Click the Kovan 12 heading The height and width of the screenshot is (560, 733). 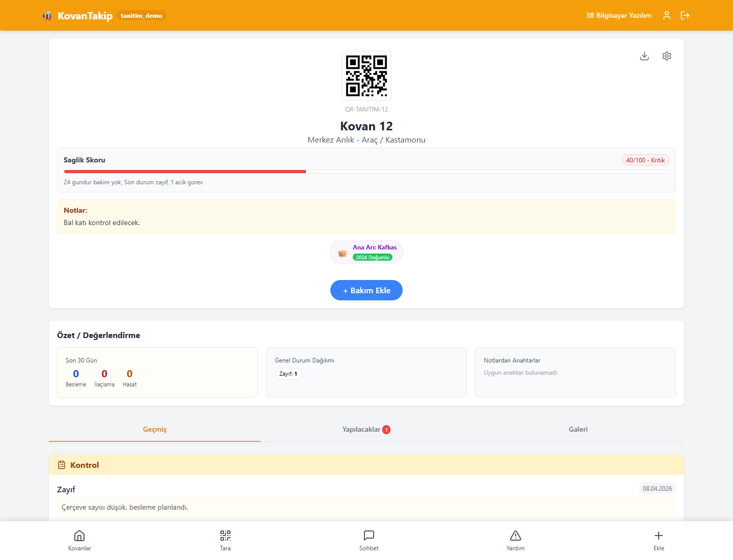point(366,126)
